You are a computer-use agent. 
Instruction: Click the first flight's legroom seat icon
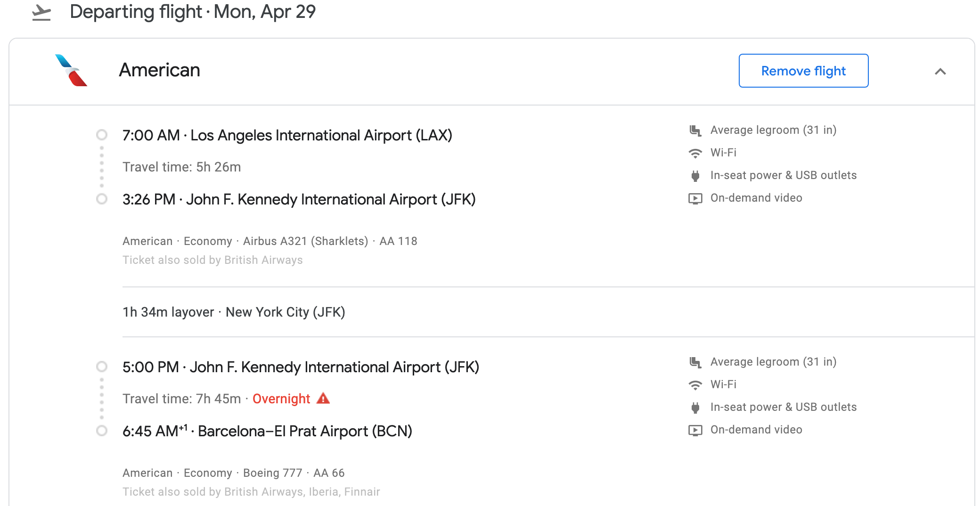click(x=695, y=131)
